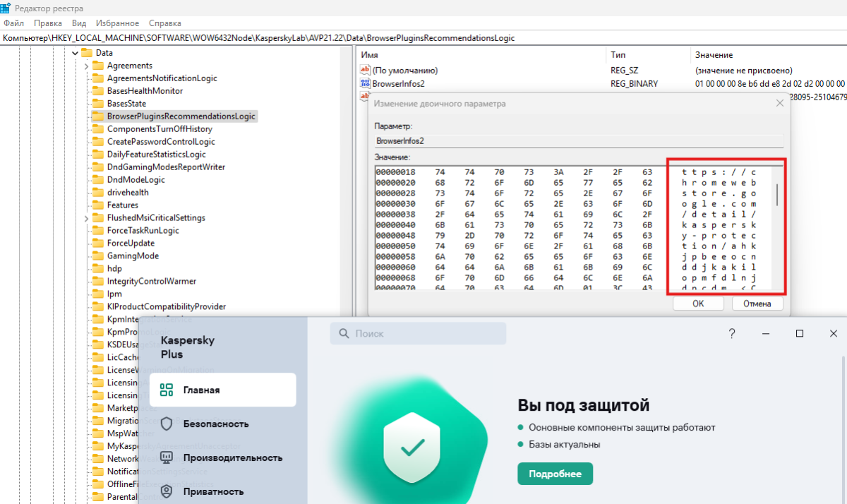Viewport: 847px width, 504px height.
Task: Select the KlProductCompatibilityProvider key
Action: (166, 307)
